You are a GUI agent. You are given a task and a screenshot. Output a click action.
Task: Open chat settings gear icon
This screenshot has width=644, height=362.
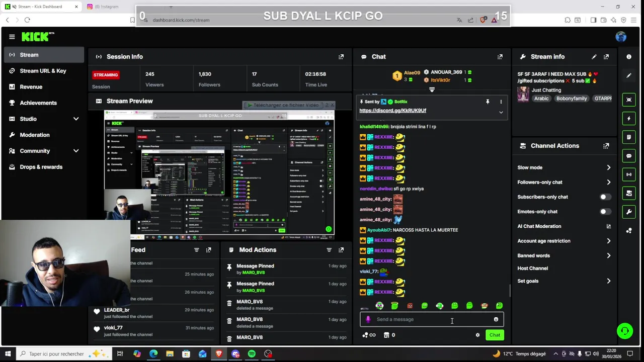[x=477, y=335]
